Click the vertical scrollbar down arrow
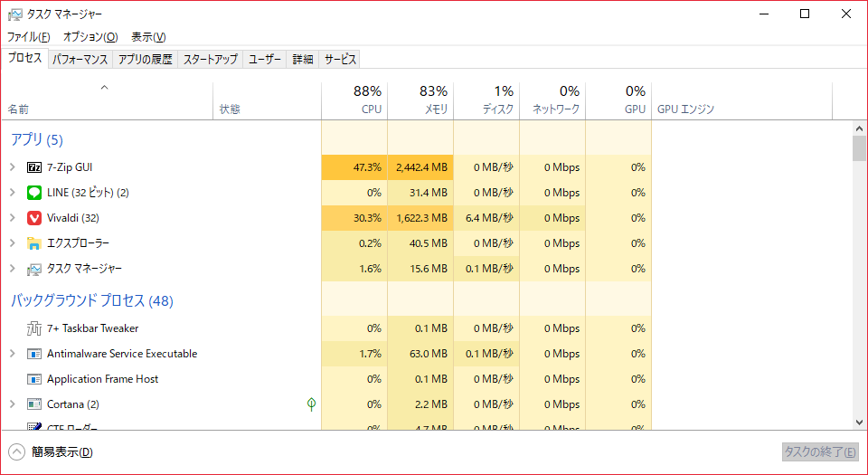 [859, 422]
